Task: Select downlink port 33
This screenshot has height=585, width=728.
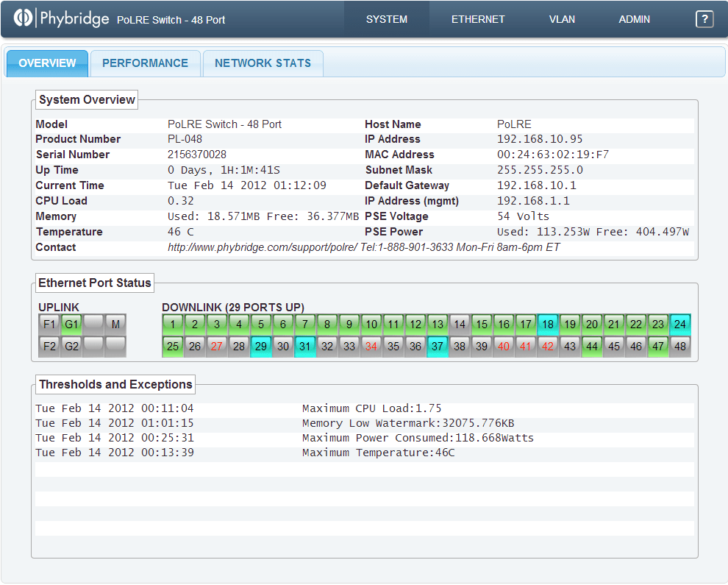Action: pyautogui.click(x=349, y=347)
